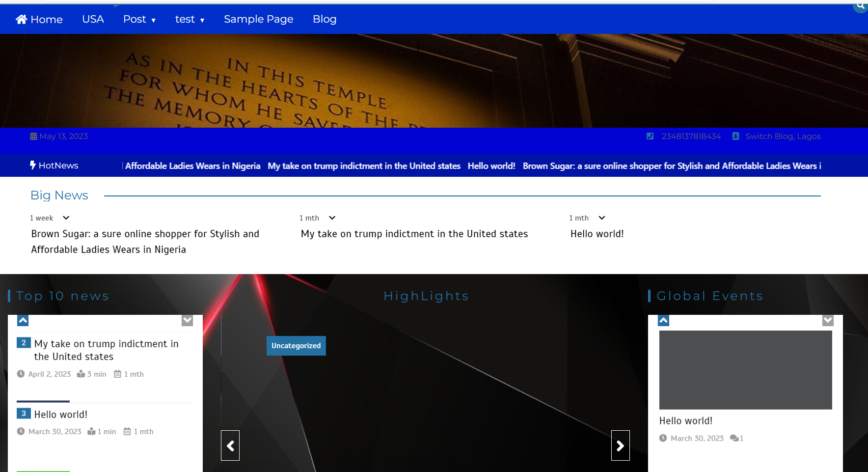Click the Uncategorized category badge in HighLights
This screenshot has height=472, width=868.
click(x=296, y=345)
